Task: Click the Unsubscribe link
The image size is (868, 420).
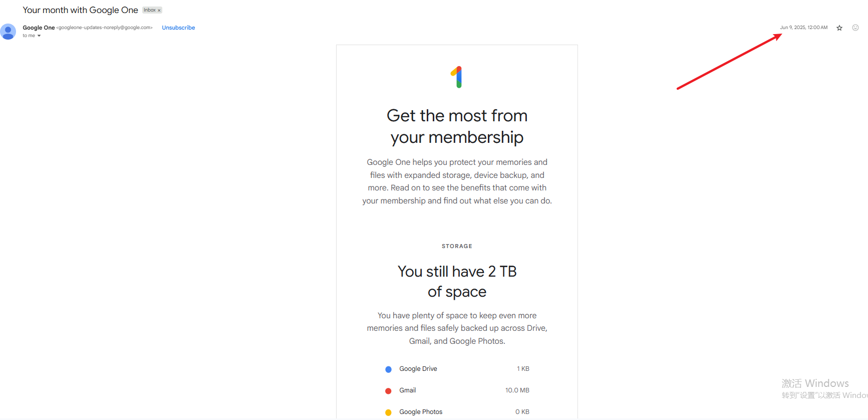Action: pyautogui.click(x=178, y=28)
